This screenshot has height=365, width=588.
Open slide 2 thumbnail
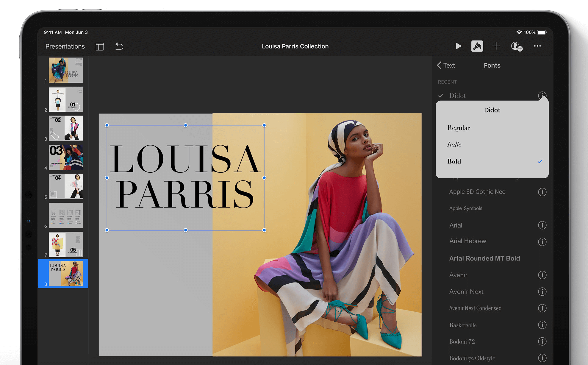(x=66, y=99)
